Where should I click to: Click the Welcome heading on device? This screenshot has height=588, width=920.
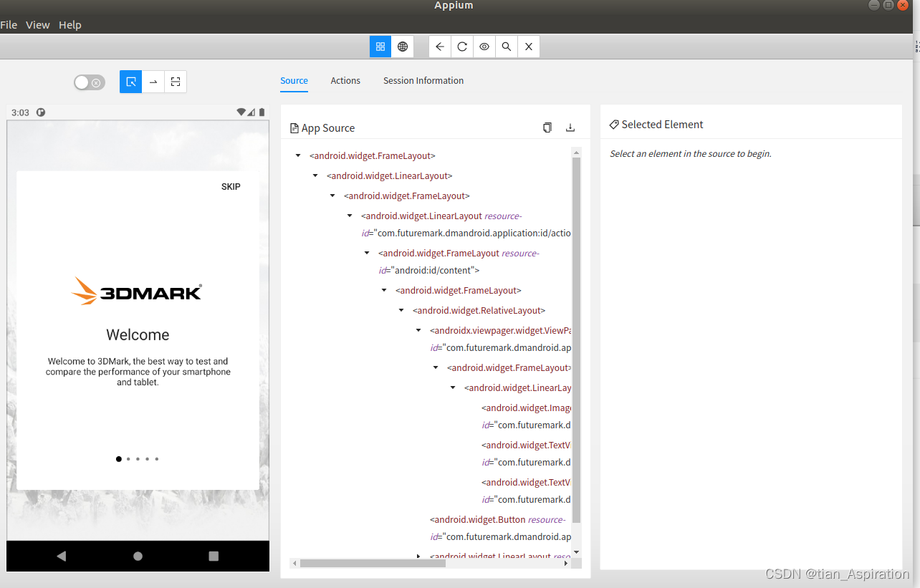pyautogui.click(x=138, y=334)
